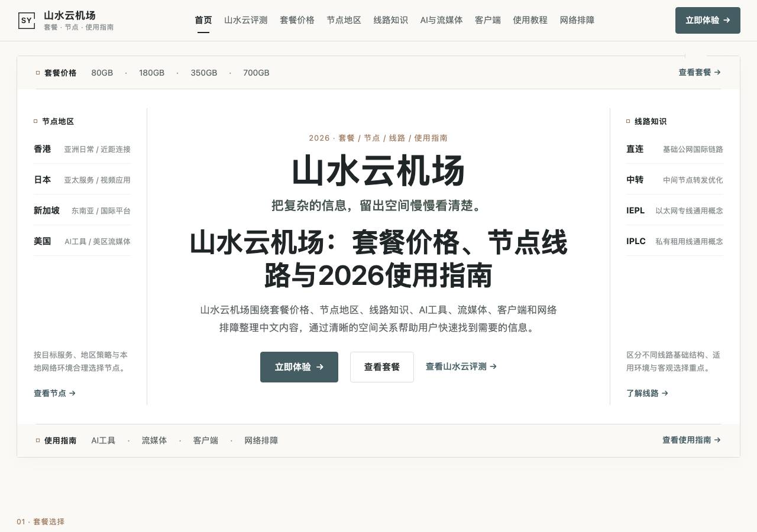Click the header 立即体验 button
Viewport: 757px width, 532px height.
point(708,20)
